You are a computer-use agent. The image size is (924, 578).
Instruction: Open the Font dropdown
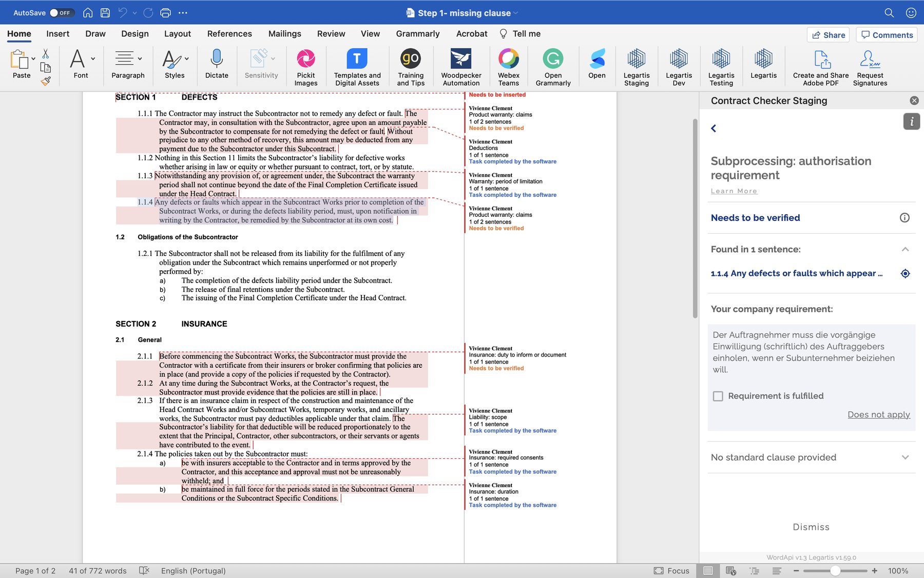(x=93, y=59)
